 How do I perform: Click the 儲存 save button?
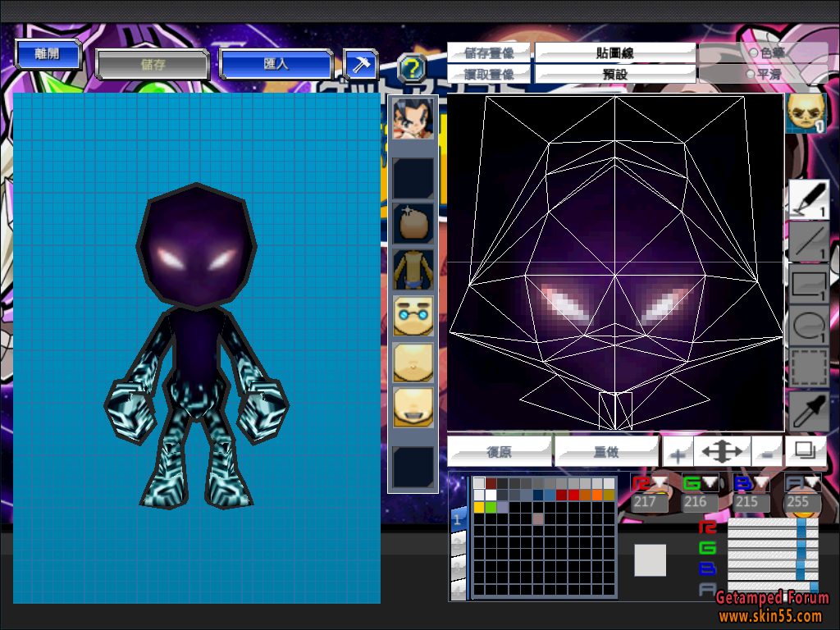[152, 65]
